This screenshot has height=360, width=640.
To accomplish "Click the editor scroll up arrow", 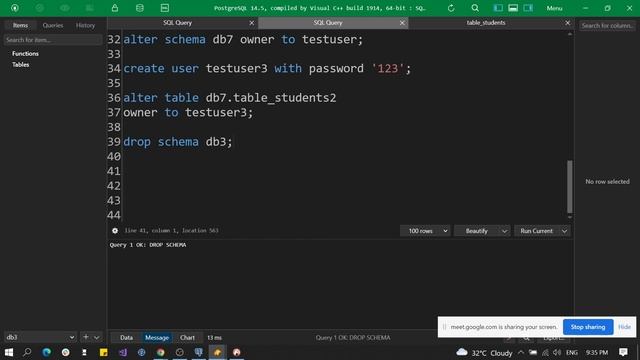I will [570, 34].
